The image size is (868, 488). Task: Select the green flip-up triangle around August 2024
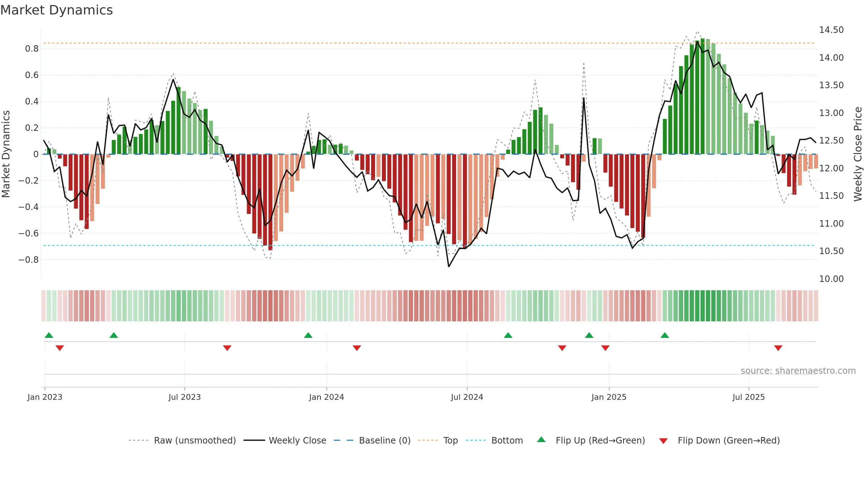coord(508,335)
